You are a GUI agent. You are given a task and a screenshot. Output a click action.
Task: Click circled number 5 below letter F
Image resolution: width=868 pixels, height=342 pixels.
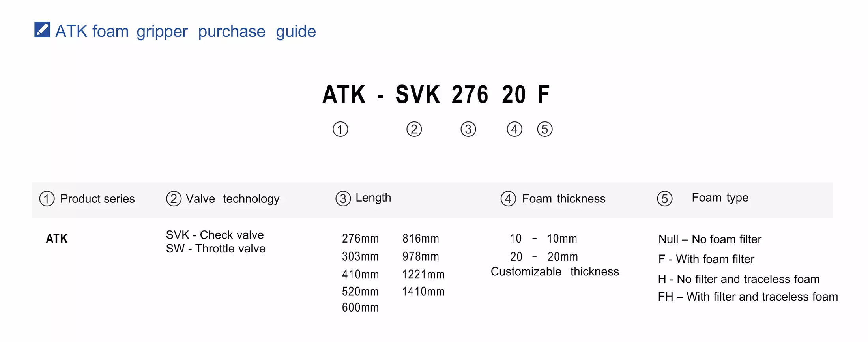pyautogui.click(x=545, y=129)
